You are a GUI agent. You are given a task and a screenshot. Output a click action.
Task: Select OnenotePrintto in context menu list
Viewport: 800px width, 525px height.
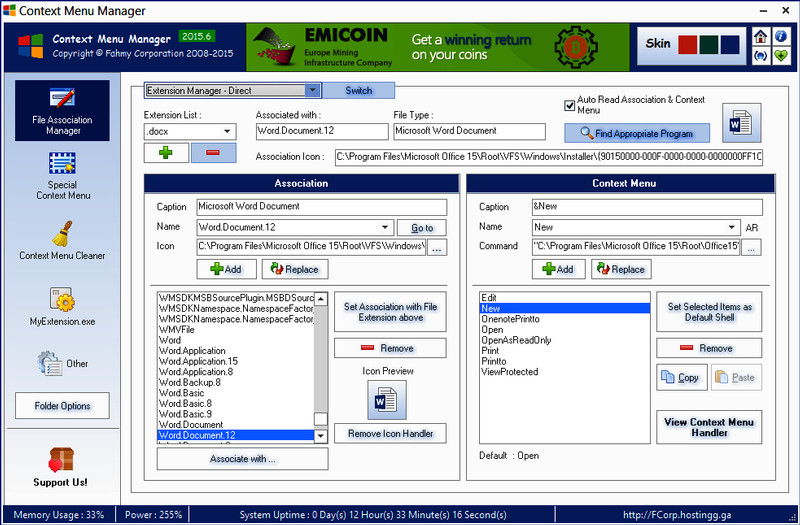[565, 319]
